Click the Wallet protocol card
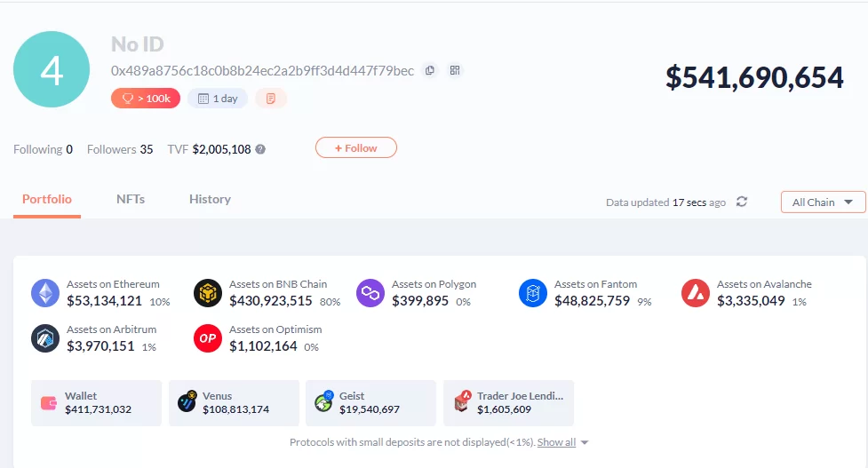The height and width of the screenshot is (468, 868). coord(96,403)
